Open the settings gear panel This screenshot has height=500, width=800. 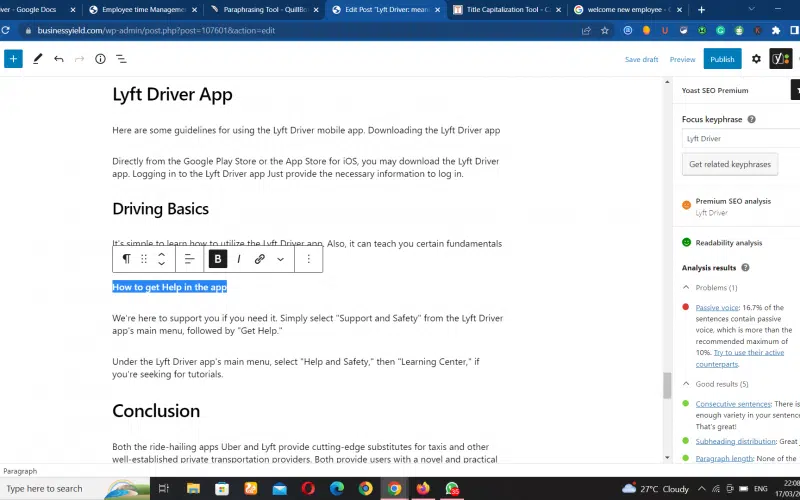[756, 59]
